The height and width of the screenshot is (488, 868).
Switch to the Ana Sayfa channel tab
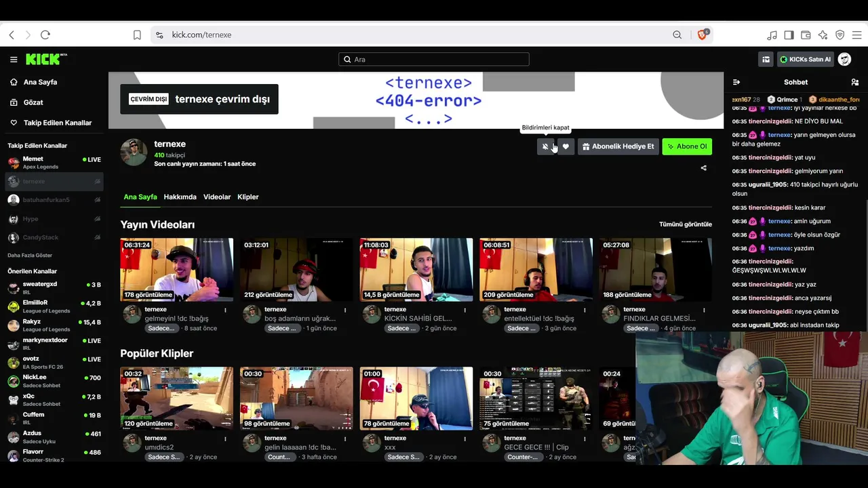[140, 197]
